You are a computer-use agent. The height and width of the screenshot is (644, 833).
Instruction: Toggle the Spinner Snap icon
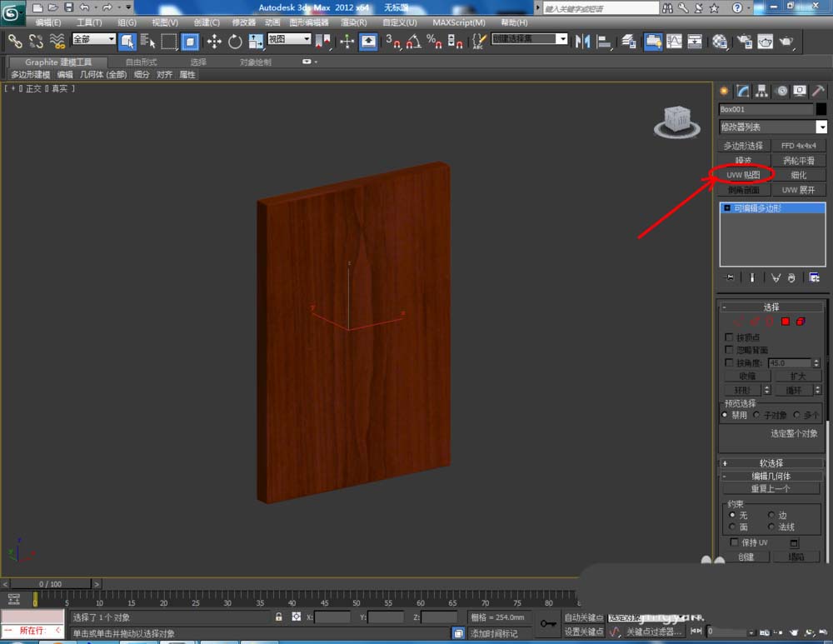tap(455, 41)
